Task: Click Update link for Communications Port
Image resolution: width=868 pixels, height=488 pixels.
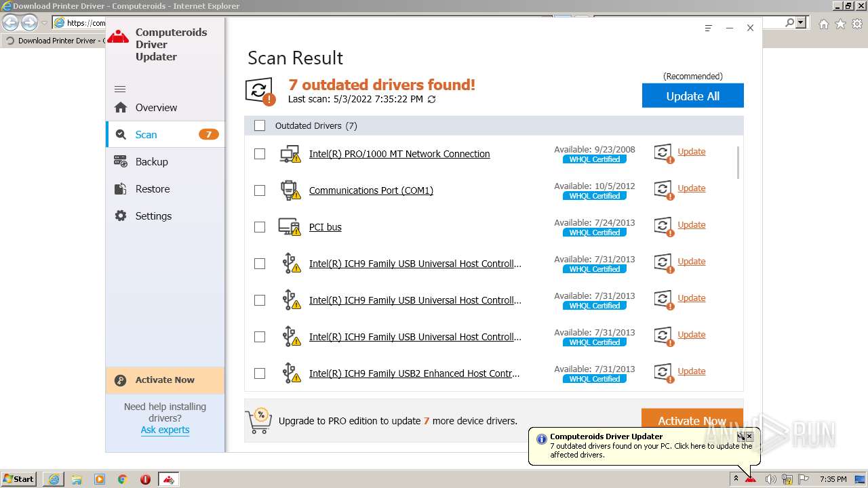Action: click(x=692, y=188)
